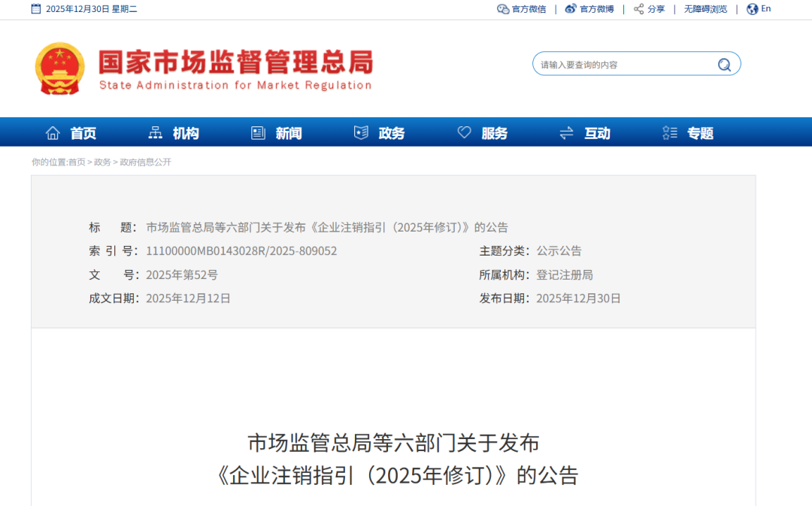Click the list icon beside 专题
812x506 pixels.
pyautogui.click(x=670, y=133)
